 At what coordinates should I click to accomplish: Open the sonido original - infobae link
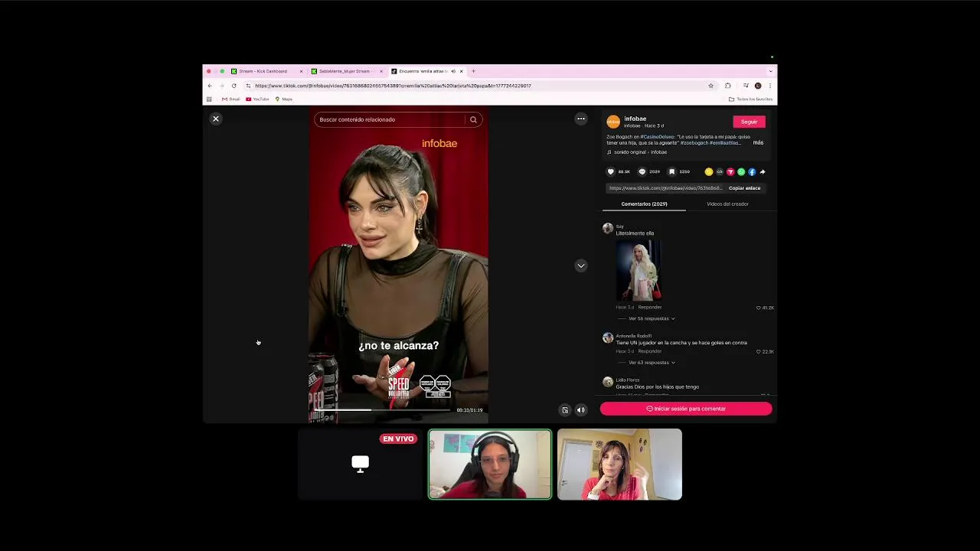click(640, 152)
